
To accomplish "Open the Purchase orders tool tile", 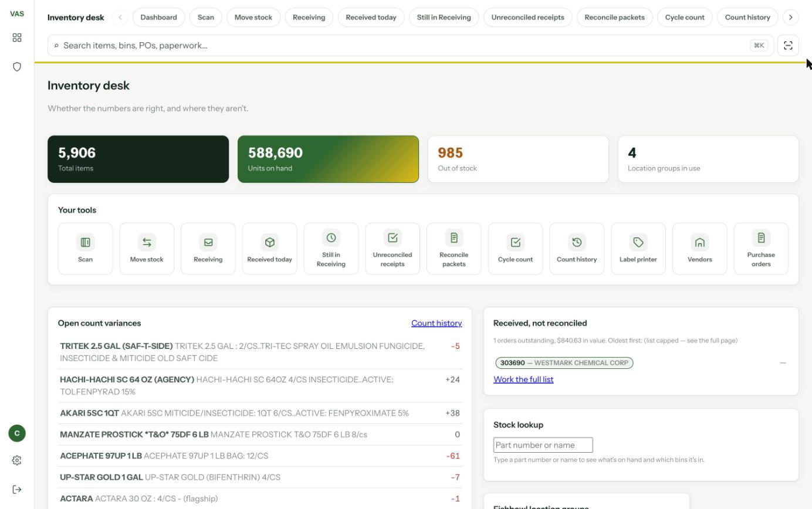I will click(761, 249).
